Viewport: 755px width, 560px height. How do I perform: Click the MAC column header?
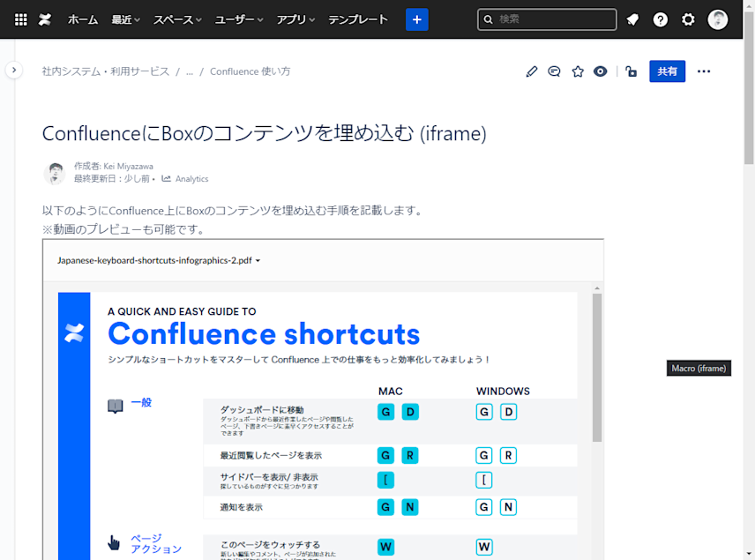[x=391, y=391]
